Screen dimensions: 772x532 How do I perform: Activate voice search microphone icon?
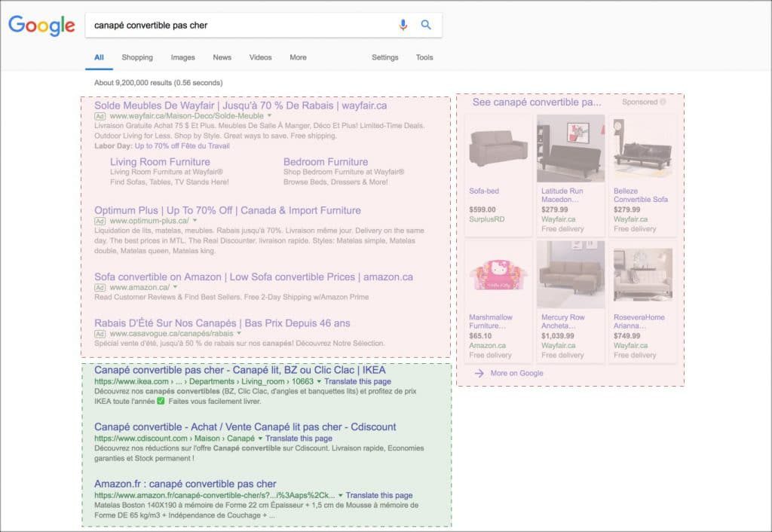pos(403,25)
